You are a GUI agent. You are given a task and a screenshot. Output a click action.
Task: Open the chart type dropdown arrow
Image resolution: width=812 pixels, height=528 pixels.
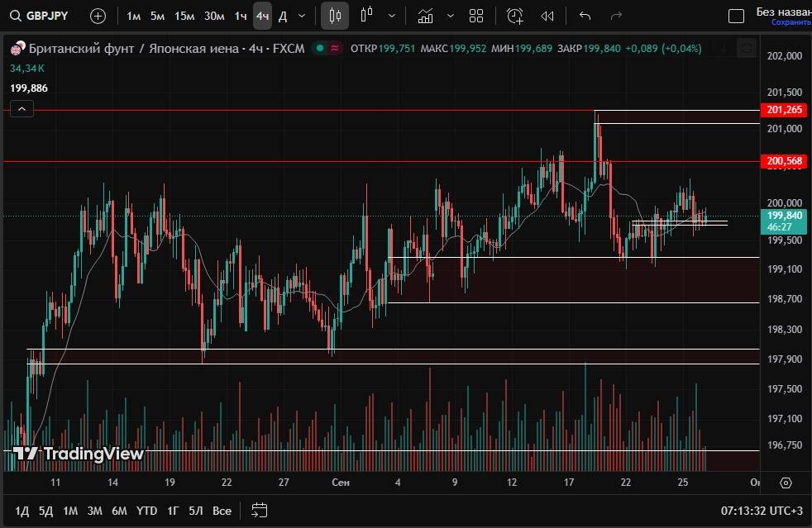pos(391,16)
